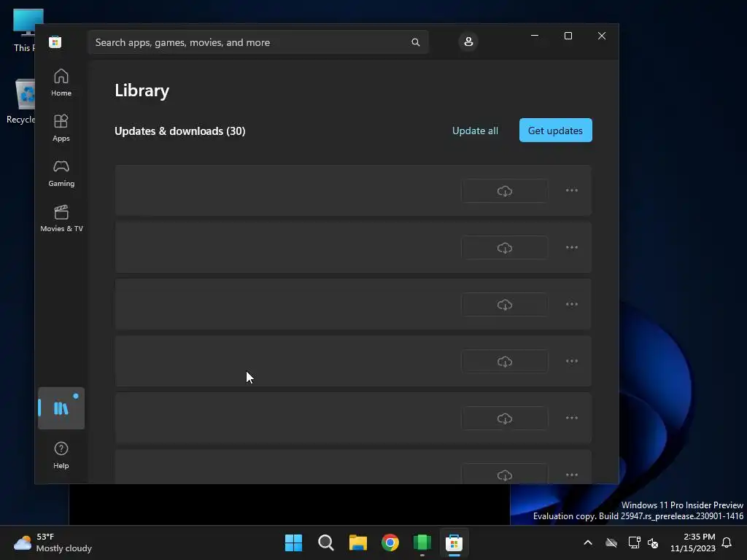This screenshot has height=560, width=747.
Task: Download the sixth app at bottom
Action: click(x=505, y=474)
